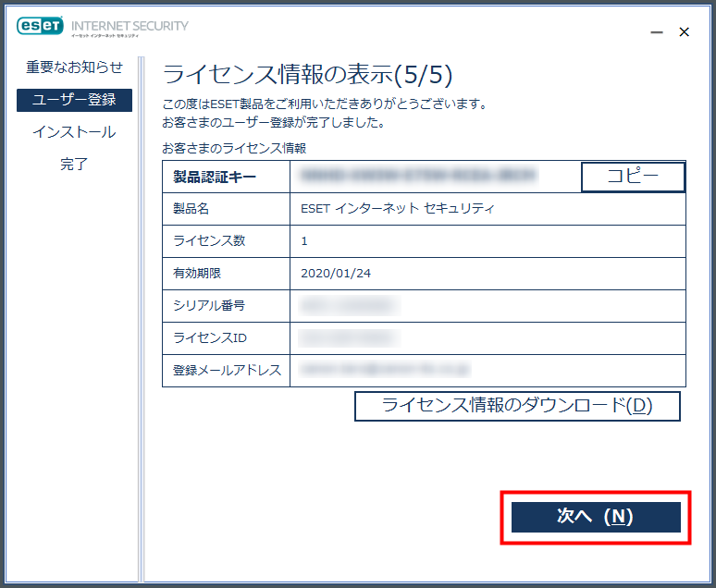The height and width of the screenshot is (588, 716).
Task: Click the heading ライセンス情報の表示(5/5)
Action: [x=308, y=75]
